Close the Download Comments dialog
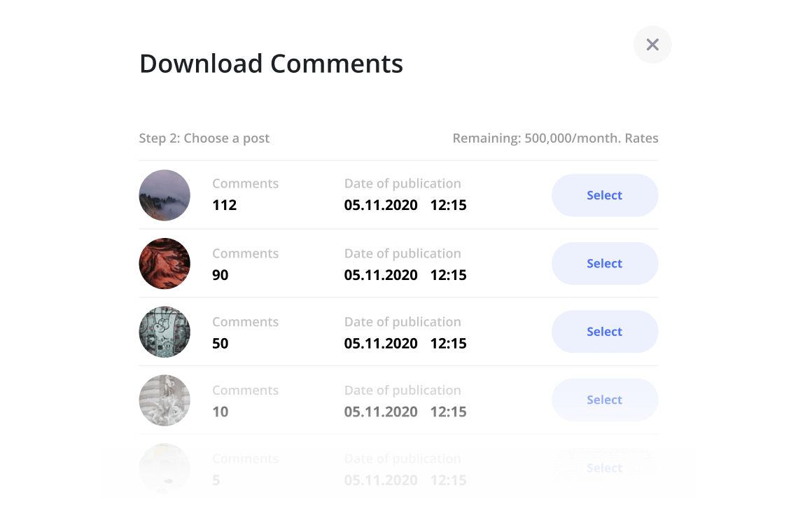 652,44
